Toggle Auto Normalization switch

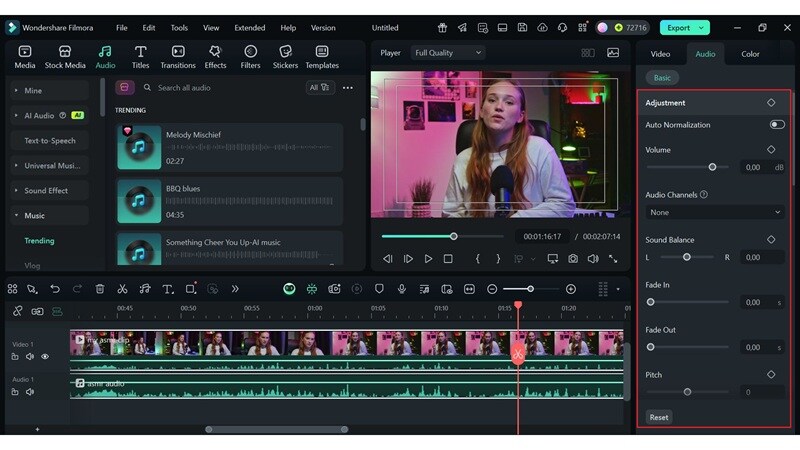[x=777, y=124]
